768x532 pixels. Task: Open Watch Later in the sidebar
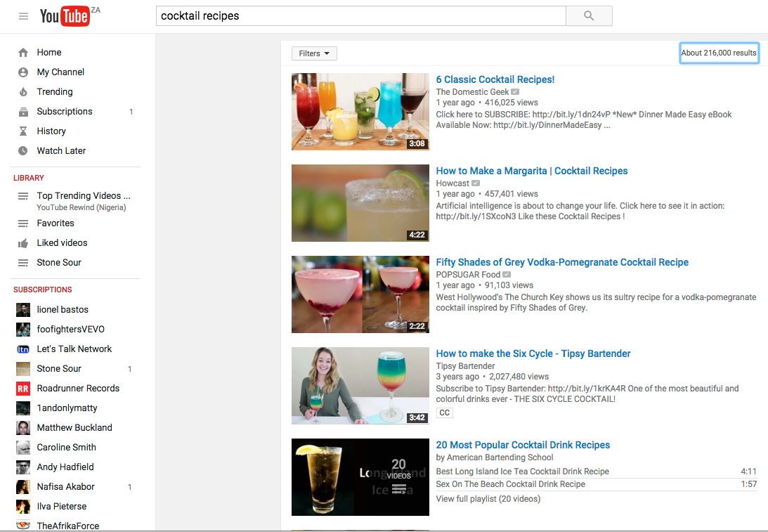click(61, 150)
